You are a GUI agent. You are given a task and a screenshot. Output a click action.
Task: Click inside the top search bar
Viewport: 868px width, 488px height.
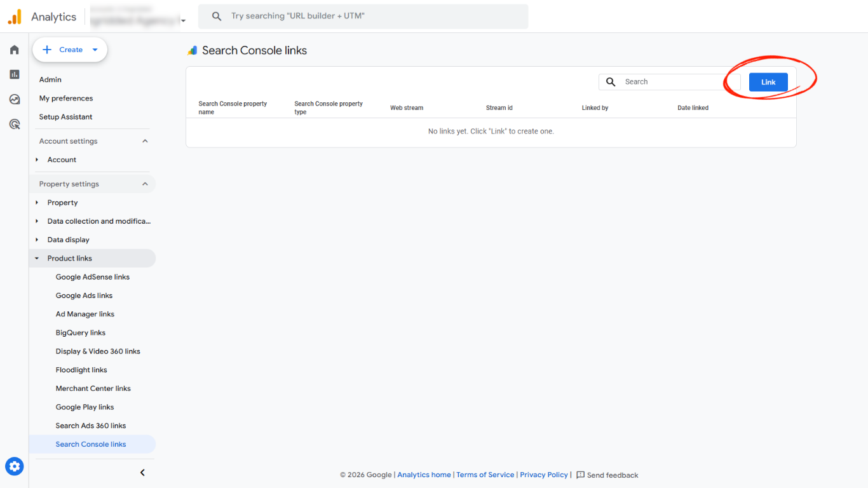pyautogui.click(x=363, y=16)
